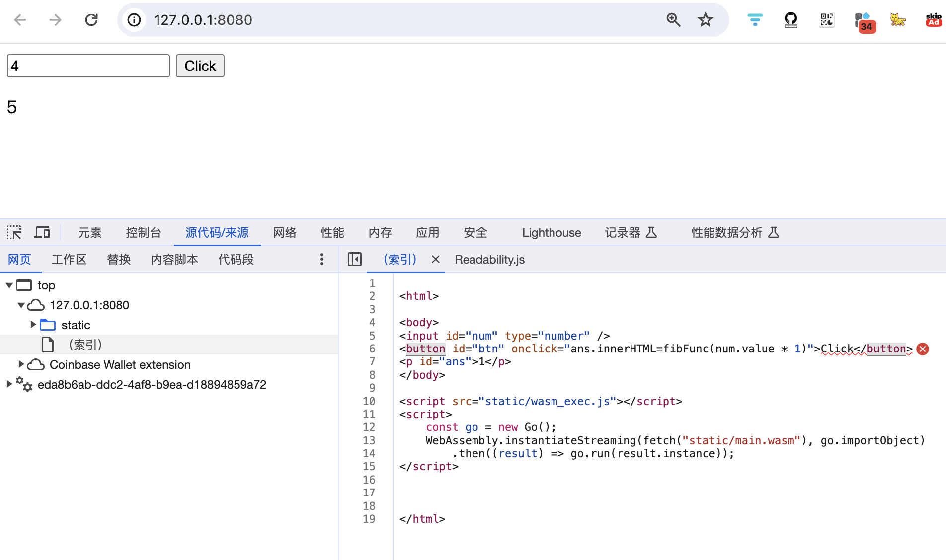
Task: Select the static folder in the tree
Action: click(76, 325)
